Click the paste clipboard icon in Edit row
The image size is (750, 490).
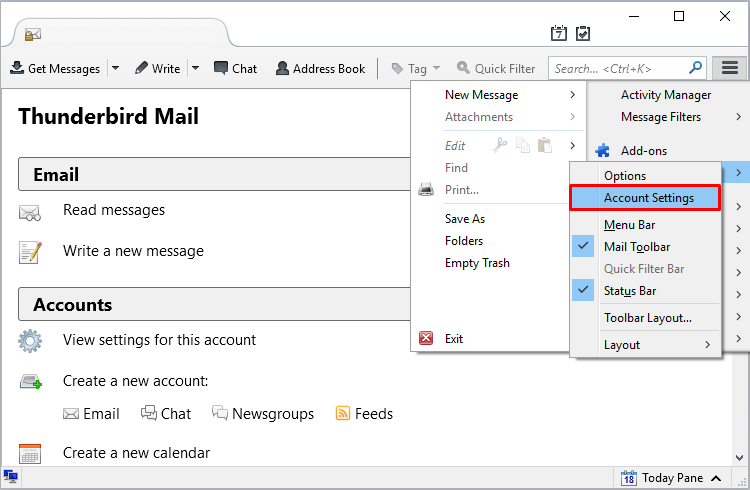[545, 145]
